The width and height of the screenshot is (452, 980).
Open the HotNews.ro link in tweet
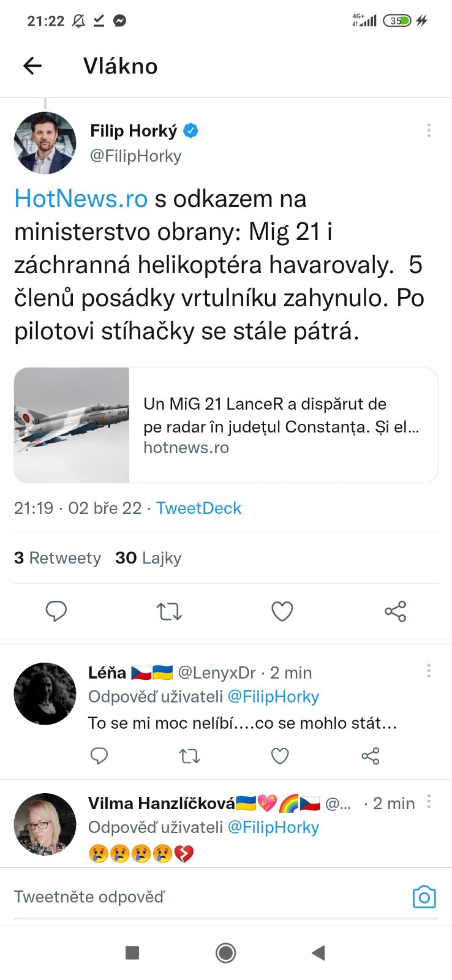[81, 198]
